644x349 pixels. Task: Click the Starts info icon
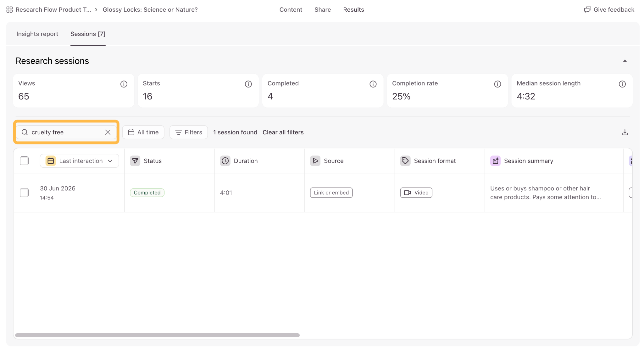248,84
